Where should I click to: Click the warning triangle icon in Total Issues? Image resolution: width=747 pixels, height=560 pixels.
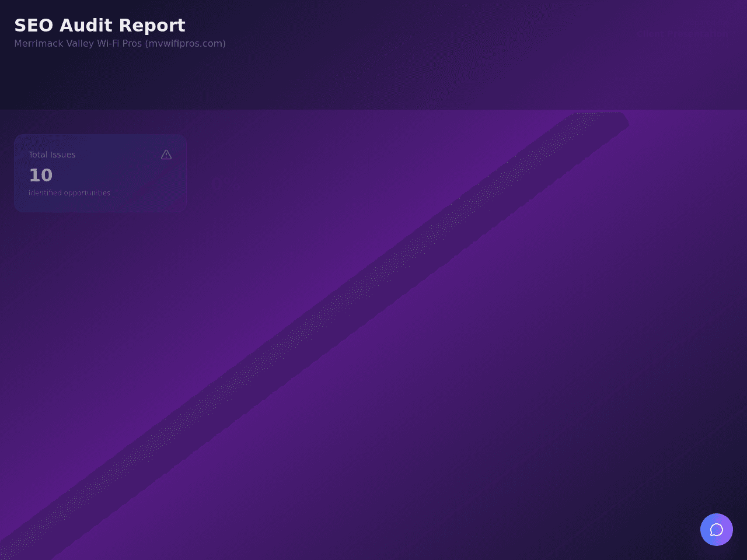(x=166, y=155)
